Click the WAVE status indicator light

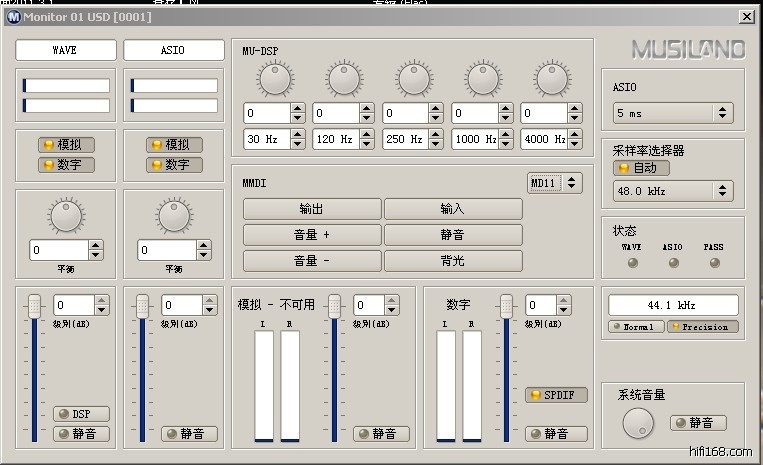(632, 263)
